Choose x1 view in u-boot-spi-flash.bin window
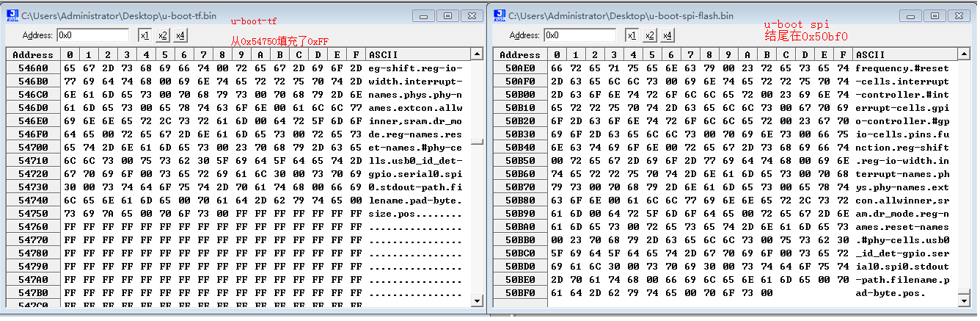980x321 pixels. [x=632, y=35]
